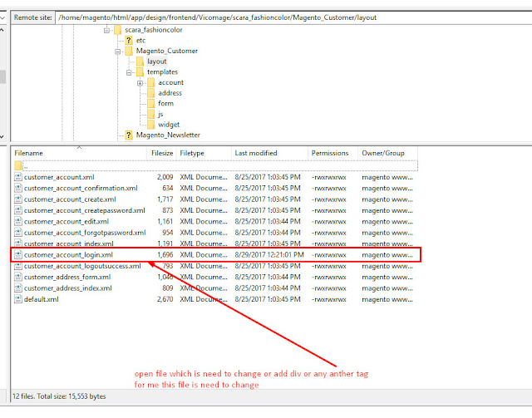Screen dimensions: 532x418
Task: Click XML icon of customer_account.xml
Action: click(x=18, y=177)
